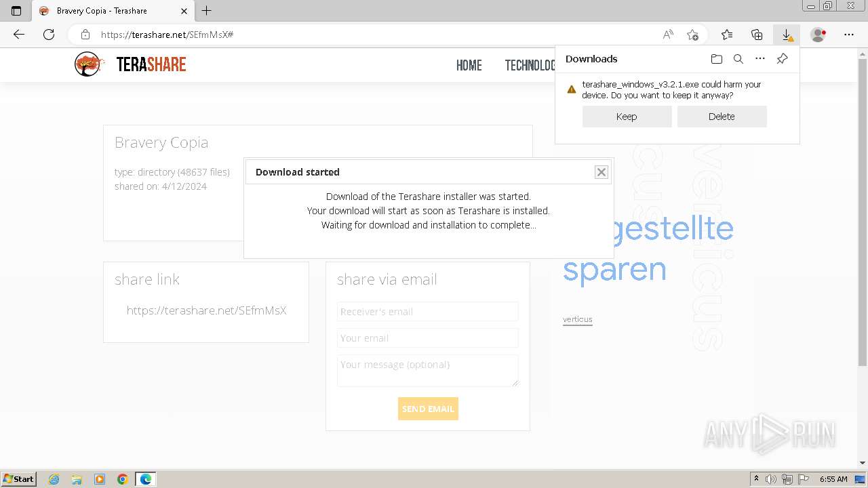Search downloads magnifier icon
Viewport: 868px width, 488px height.
click(738, 59)
